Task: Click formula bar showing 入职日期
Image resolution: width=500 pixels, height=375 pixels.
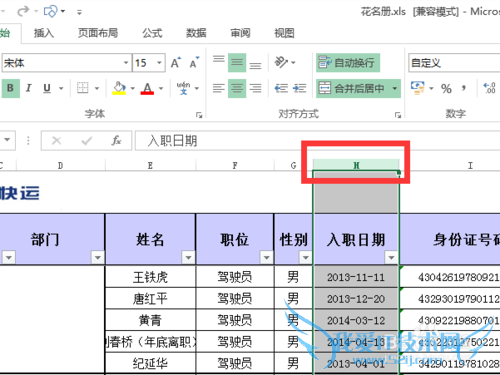Action: pos(317,141)
